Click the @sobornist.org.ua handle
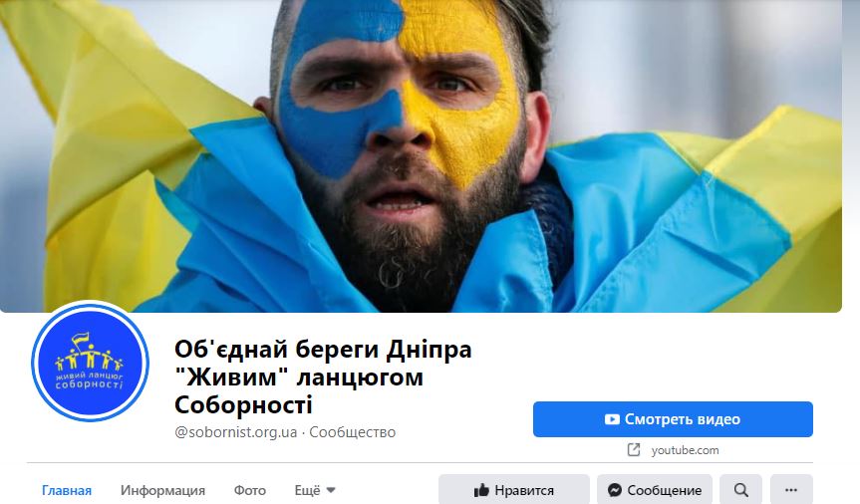The image size is (860, 504). click(x=236, y=432)
